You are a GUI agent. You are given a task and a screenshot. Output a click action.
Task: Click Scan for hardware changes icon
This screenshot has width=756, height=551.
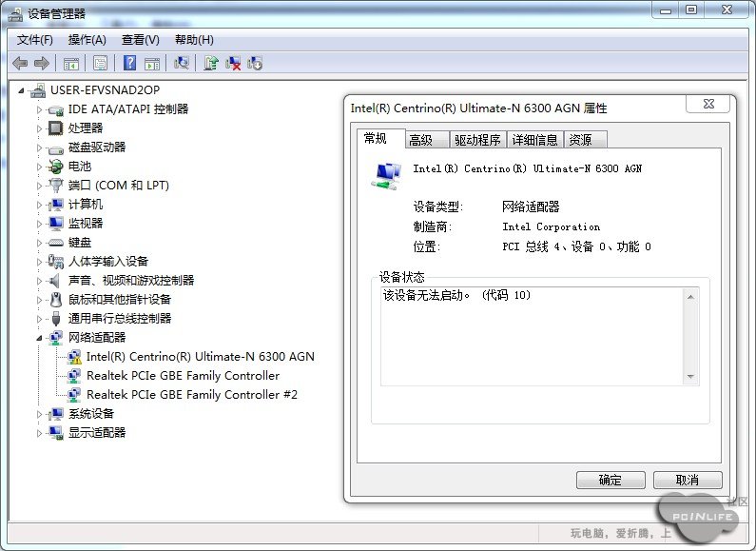[x=182, y=63]
